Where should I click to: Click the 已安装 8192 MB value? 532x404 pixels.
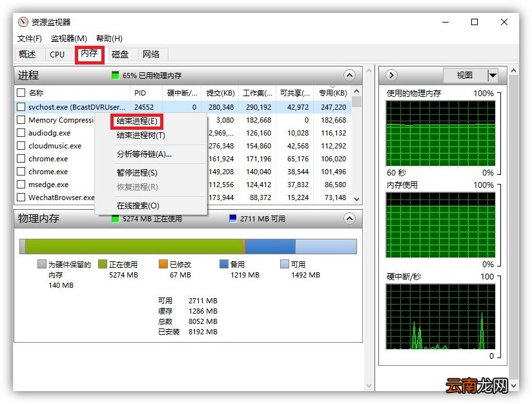pos(203,332)
